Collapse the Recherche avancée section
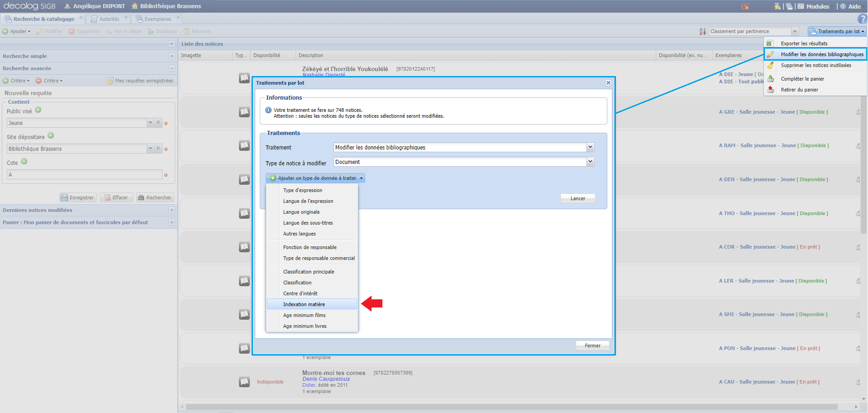The image size is (868, 413). [172, 68]
